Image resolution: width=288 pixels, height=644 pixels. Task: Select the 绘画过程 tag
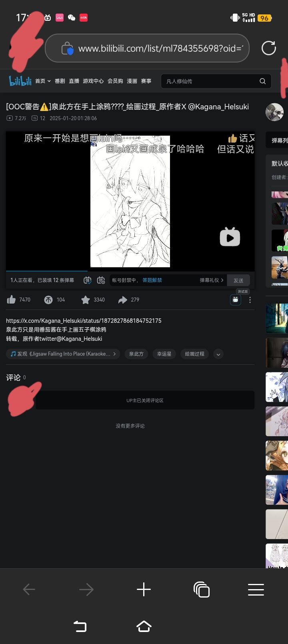[x=194, y=354]
